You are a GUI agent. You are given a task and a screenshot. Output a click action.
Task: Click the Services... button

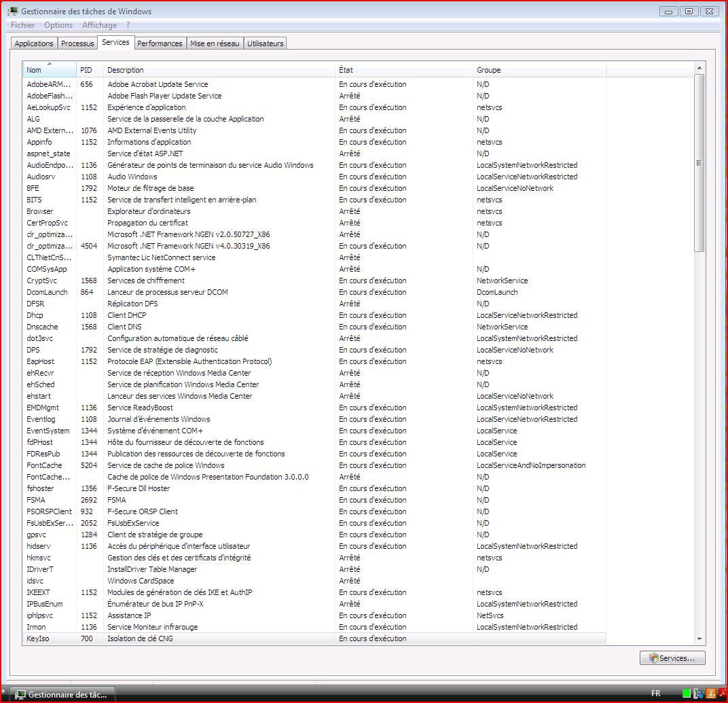(x=672, y=658)
